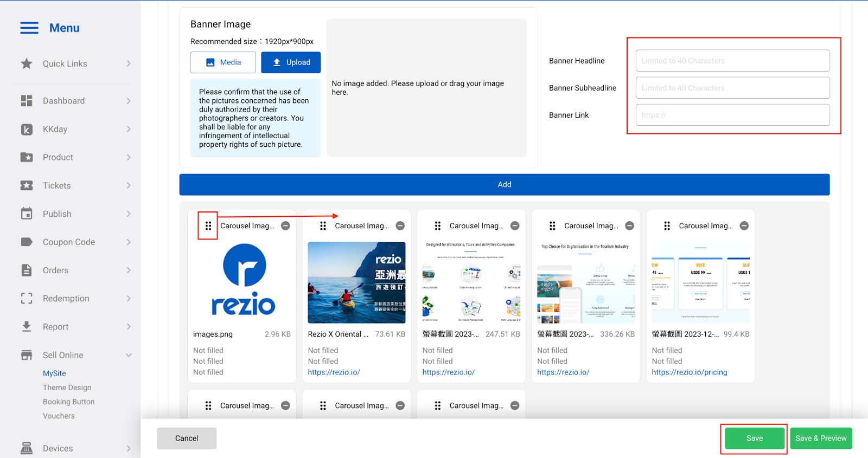This screenshot has width=868, height=458.
Task: Expand the Product chevron
Action: 129,157
